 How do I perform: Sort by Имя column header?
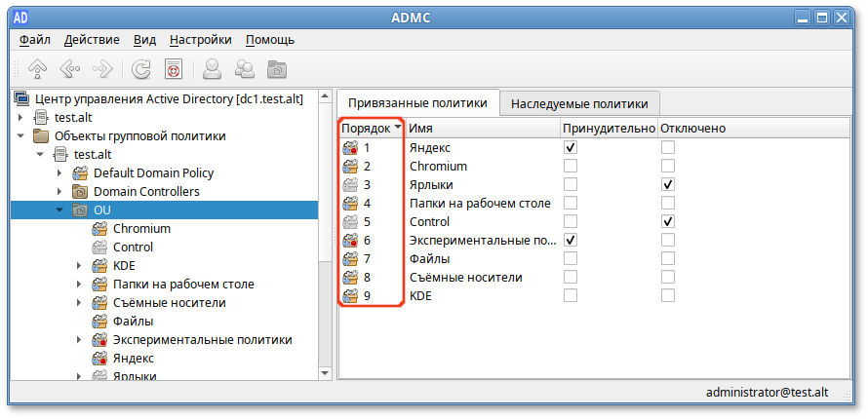coord(482,129)
